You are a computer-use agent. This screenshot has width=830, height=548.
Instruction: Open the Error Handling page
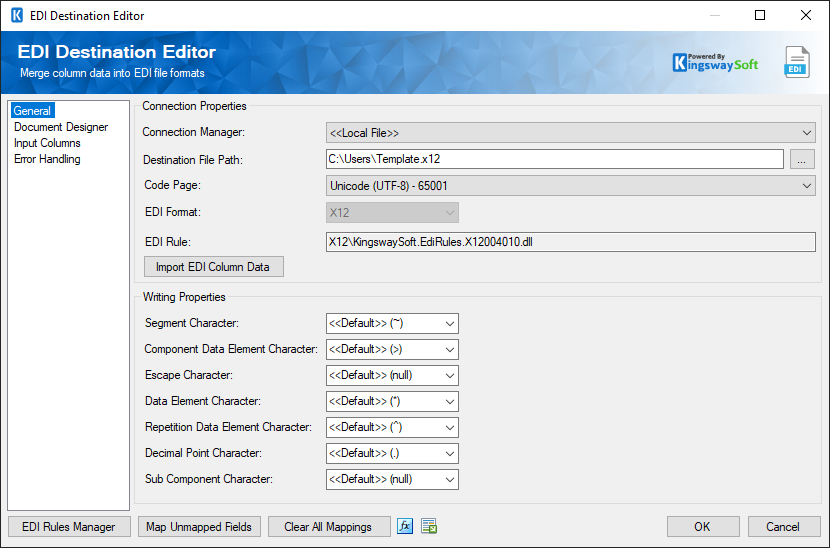tap(47, 159)
